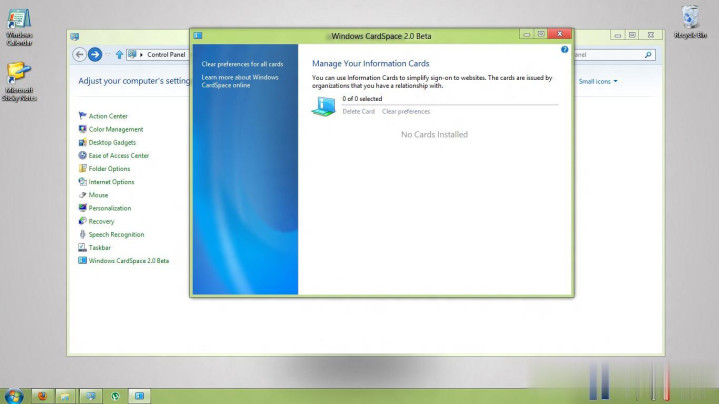This screenshot has height=404, width=719.
Task: Launch Firefox from the taskbar
Action: point(42,396)
